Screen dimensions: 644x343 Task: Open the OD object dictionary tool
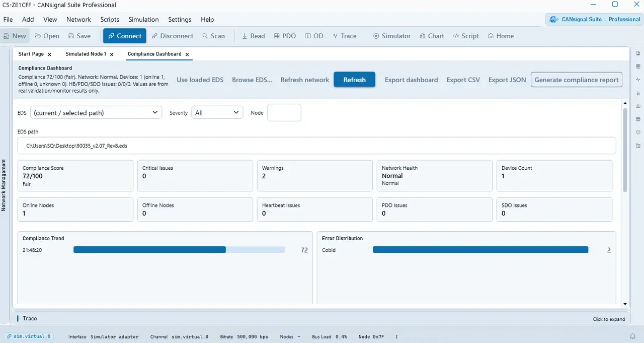tap(314, 36)
